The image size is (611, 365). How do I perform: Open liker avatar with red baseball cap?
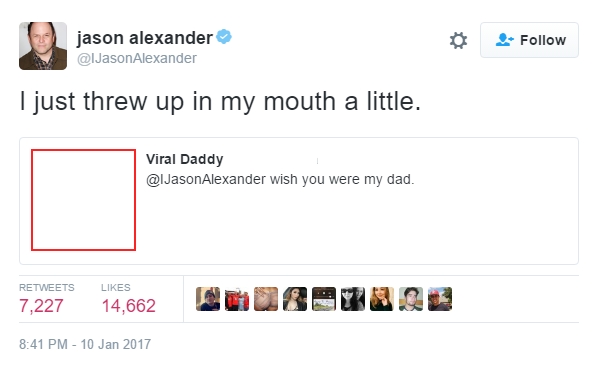[440, 299]
